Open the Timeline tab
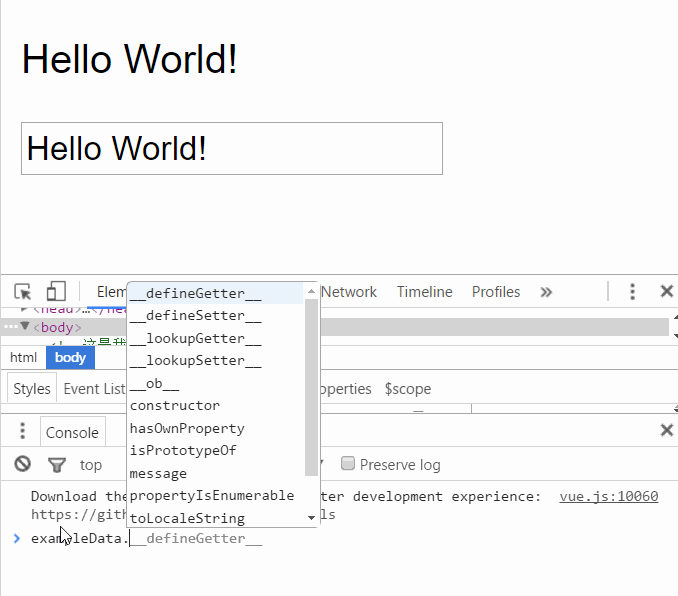 pyautogui.click(x=424, y=292)
